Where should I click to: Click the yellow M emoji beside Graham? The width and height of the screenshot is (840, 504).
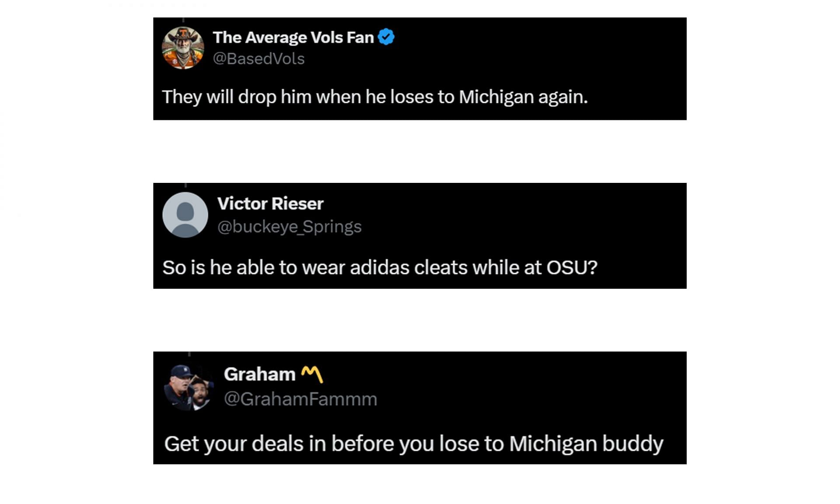tap(312, 374)
